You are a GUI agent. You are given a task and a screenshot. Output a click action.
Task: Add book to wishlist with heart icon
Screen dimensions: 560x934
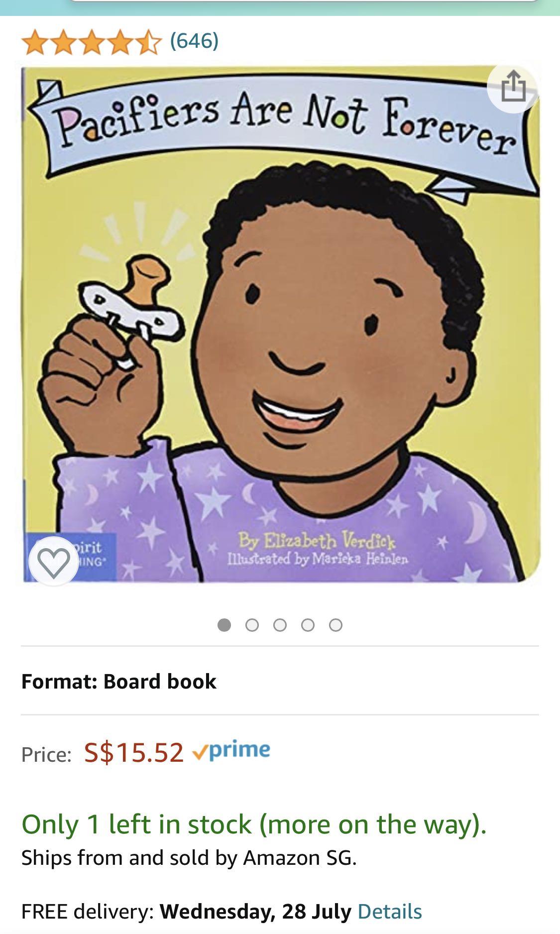[x=54, y=562]
